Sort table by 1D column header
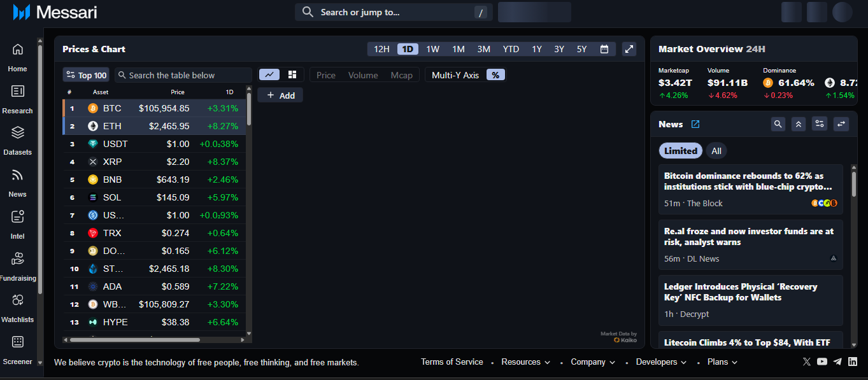868x380 pixels. point(229,92)
